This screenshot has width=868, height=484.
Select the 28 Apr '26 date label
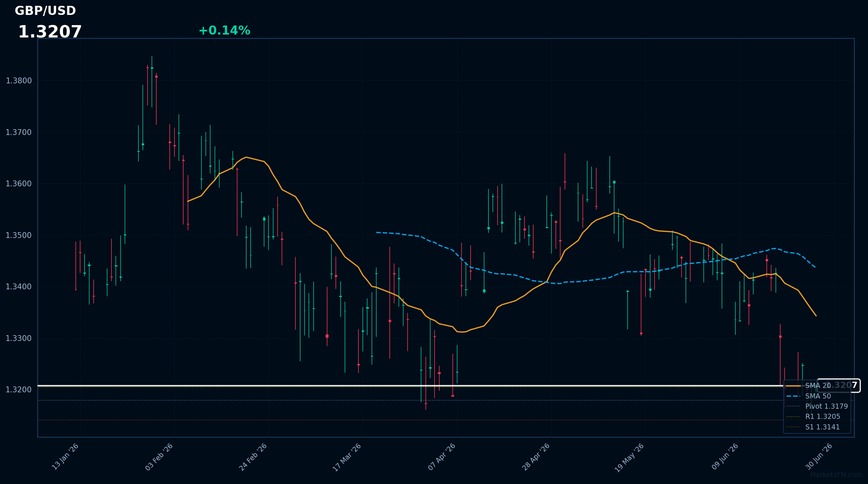536,457
